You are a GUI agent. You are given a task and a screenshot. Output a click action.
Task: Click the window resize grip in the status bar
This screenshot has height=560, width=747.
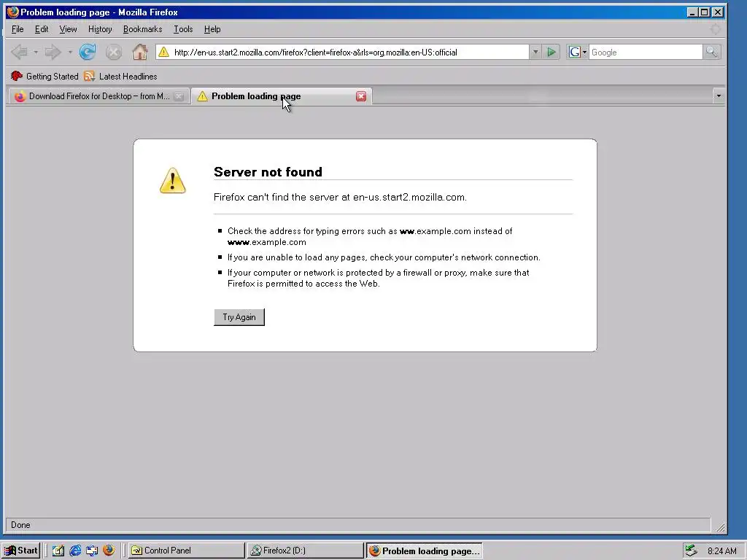(720, 527)
